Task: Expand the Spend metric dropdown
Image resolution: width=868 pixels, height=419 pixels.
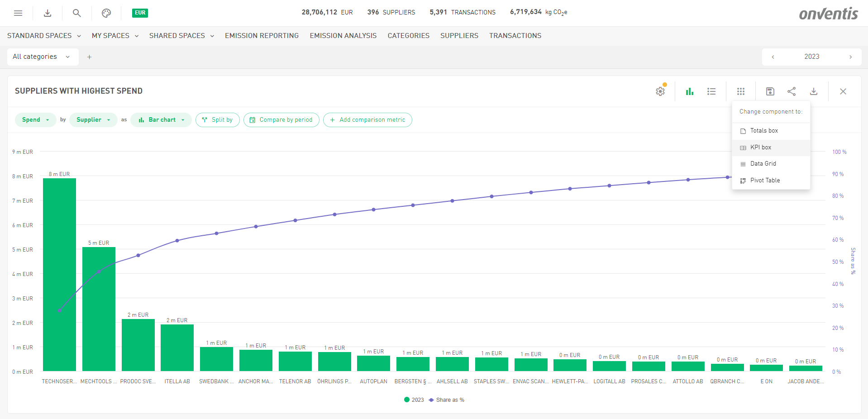Action: pos(35,120)
